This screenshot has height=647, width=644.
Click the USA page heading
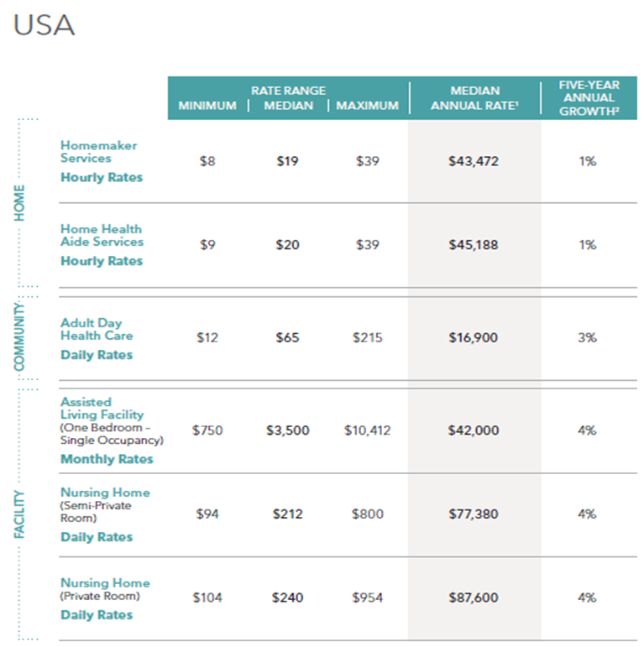(44, 25)
